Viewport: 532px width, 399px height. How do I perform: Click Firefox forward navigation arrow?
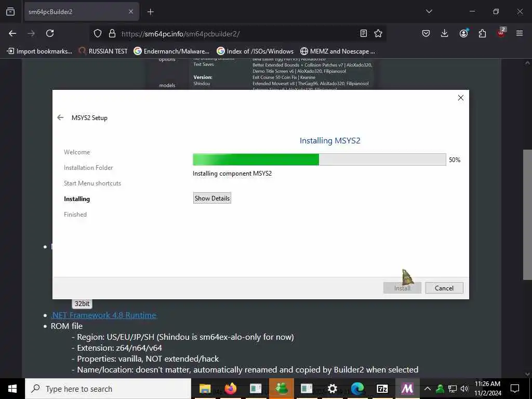point(31,33)
